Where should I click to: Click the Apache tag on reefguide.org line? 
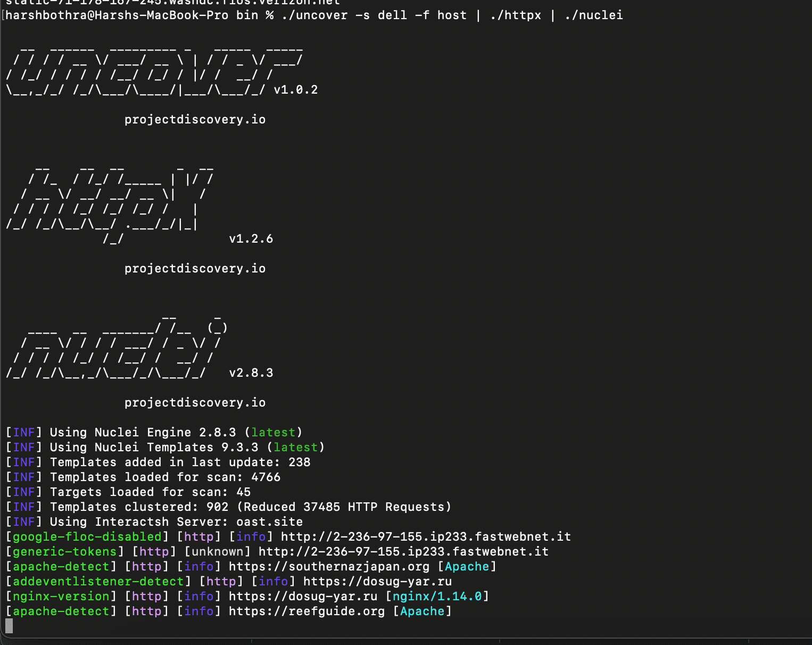tap(422, 611)
